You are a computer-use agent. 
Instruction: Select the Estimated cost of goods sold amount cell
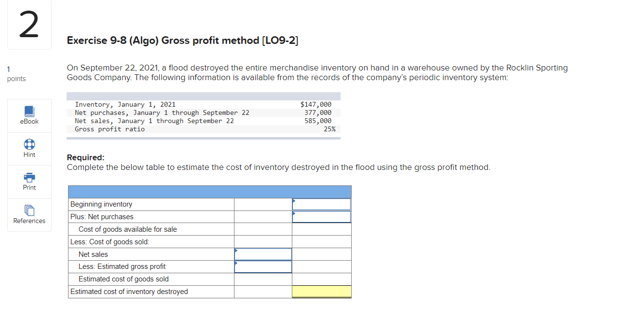coord(321,279)
